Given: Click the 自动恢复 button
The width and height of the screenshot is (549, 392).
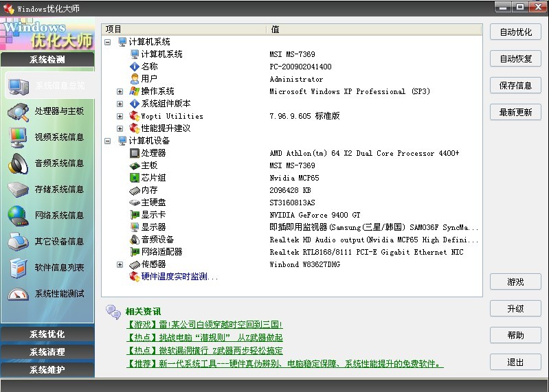Looking at the screenshot, I should pos(515,59).
